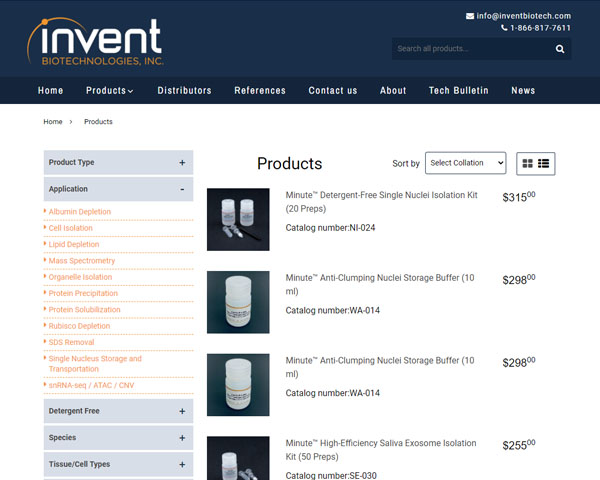
Task: Expand the Species filter
Action: 118,438
